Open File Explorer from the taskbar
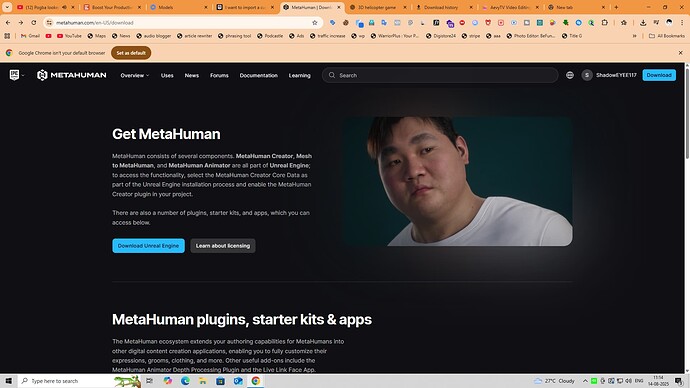 (x=202, y=381)
